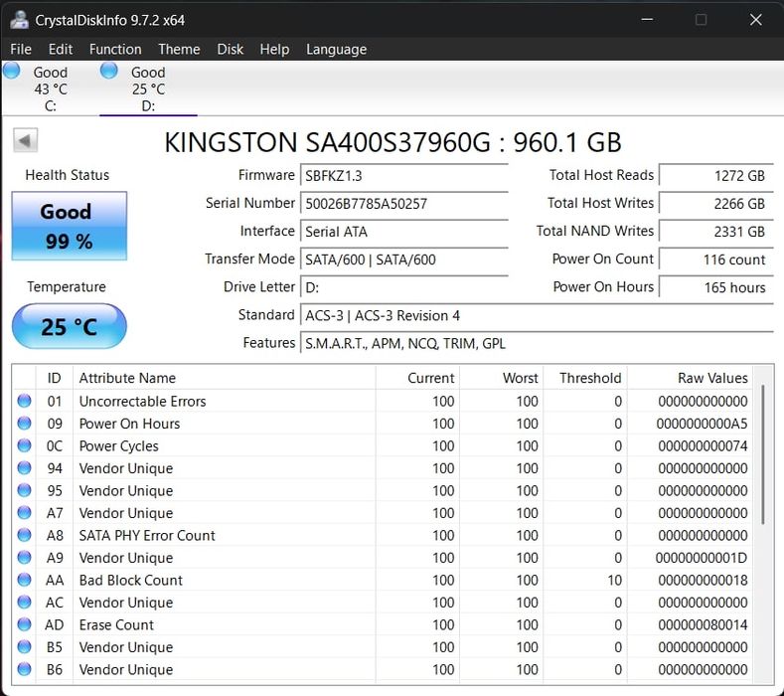784x696 pixels.
Task: Select the Bad Block Count name
Action: [x=131, y=580]
